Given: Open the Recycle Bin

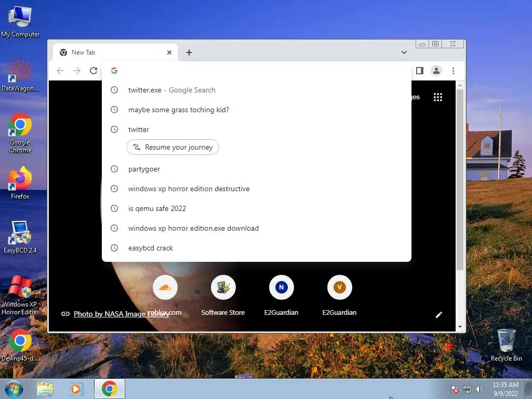Looking at the screenshot, I should (x=506, y=345).
